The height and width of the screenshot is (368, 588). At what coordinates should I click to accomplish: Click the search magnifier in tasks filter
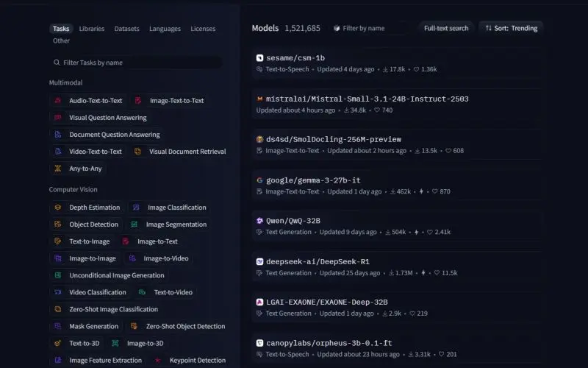click(57, 63)
